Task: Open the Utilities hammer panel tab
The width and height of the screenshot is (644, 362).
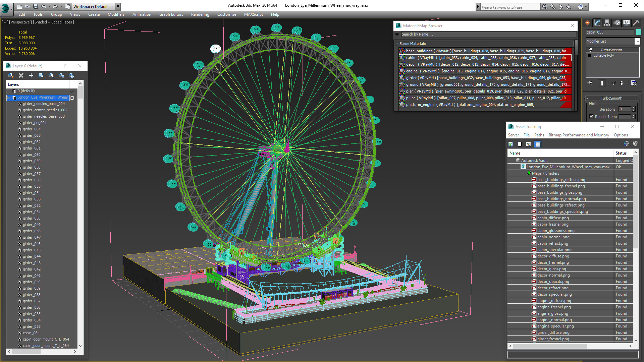Action: click(x=636, y=23)
